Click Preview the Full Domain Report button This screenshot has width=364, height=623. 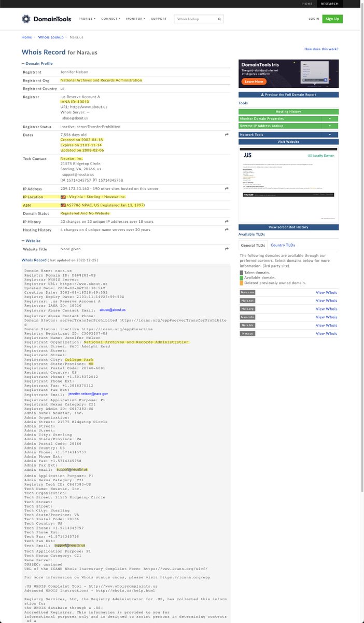pos(288,94)
